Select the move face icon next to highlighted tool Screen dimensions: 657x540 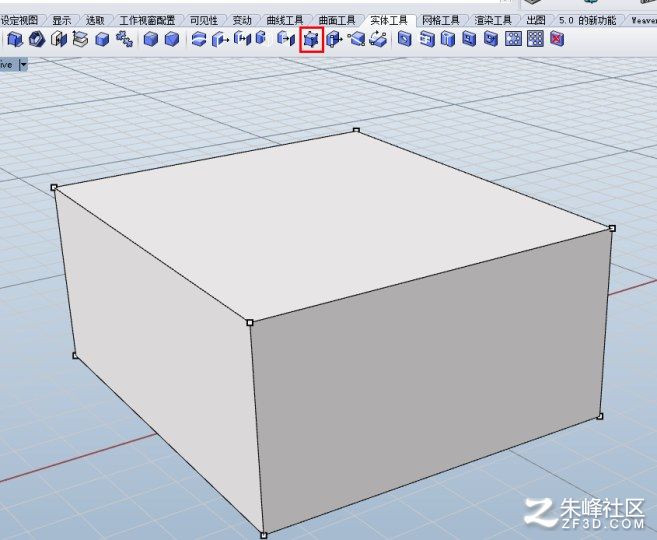click(x=334, y=39)
